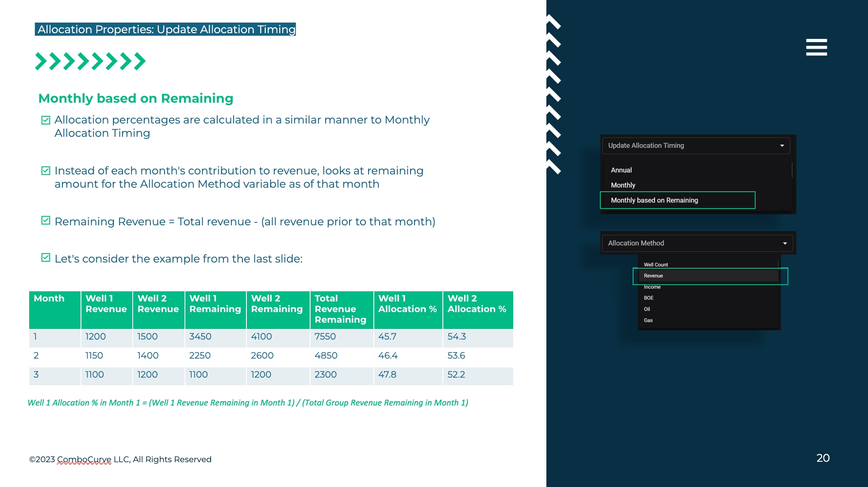Click the Allocation Properties slide title
Viewport: 868px width, 487px height.
point(166,30)
